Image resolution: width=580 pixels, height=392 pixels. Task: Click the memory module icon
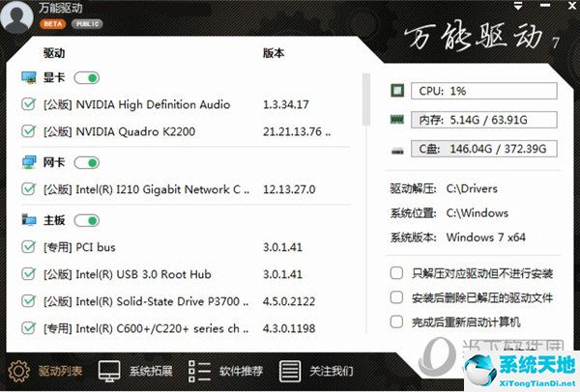[397, 120]
